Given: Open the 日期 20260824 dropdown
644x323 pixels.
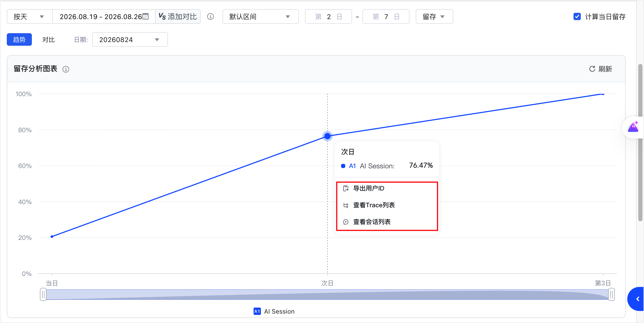Looking at the screenshot, I should point(130,40).
